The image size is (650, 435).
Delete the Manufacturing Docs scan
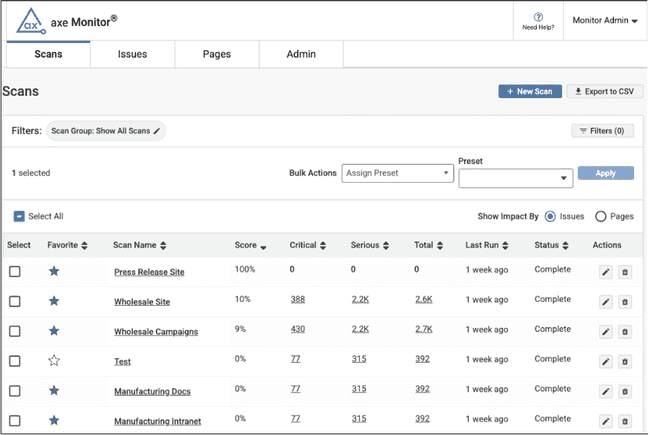tap(625, 391)
